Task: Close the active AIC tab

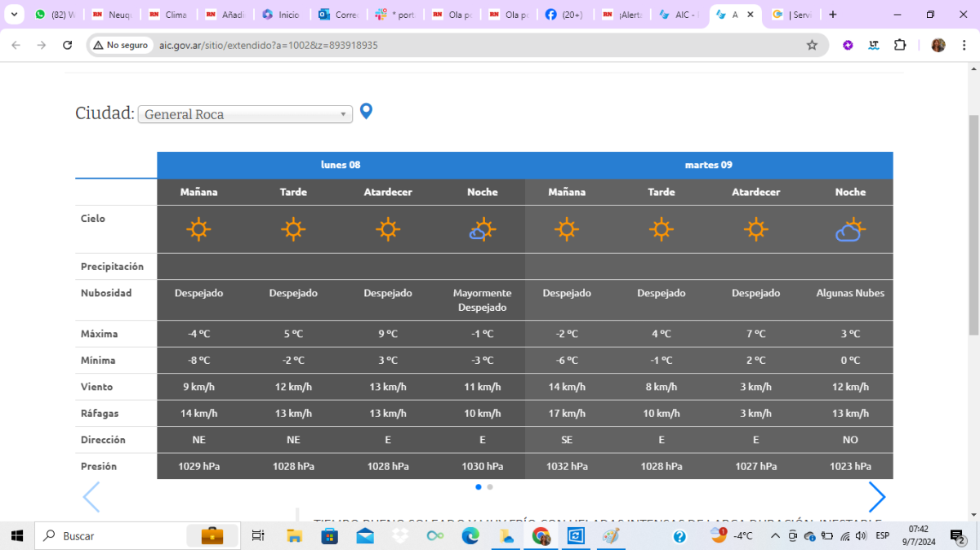Action: point(751,15)
